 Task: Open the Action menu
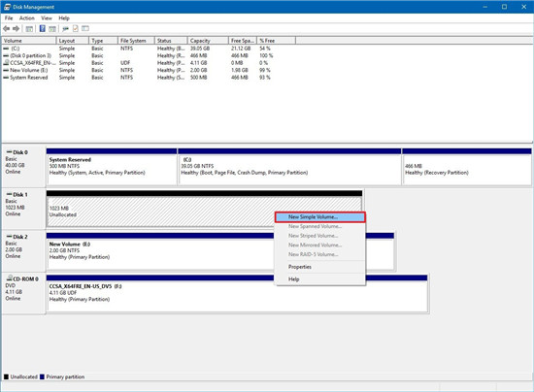(26, 18)
